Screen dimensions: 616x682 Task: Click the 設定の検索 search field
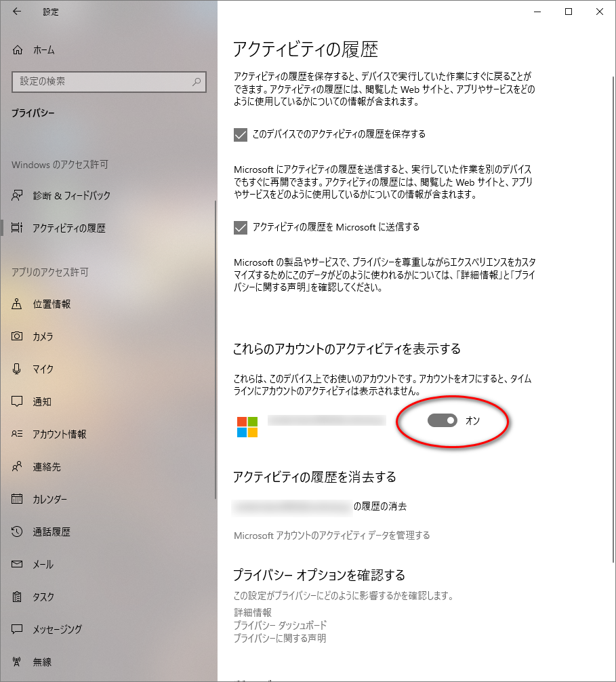(x=102, y=82)
